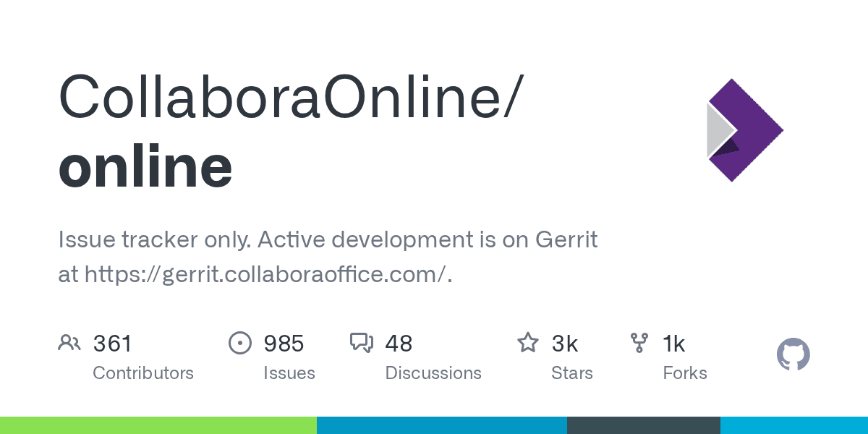The height and width of the screenshot is (434, 868).
Task: Click the "1k" forks count
Action: (x=674, y=343)
